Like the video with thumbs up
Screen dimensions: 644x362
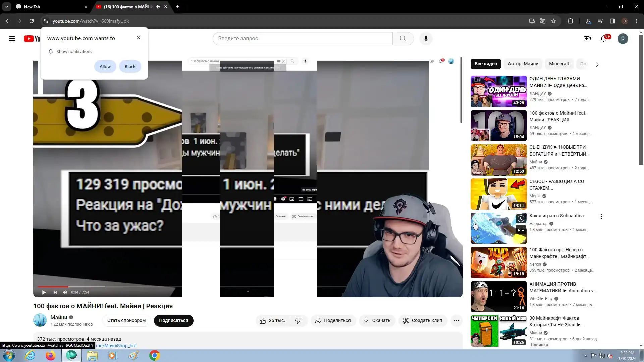point(263,321)
